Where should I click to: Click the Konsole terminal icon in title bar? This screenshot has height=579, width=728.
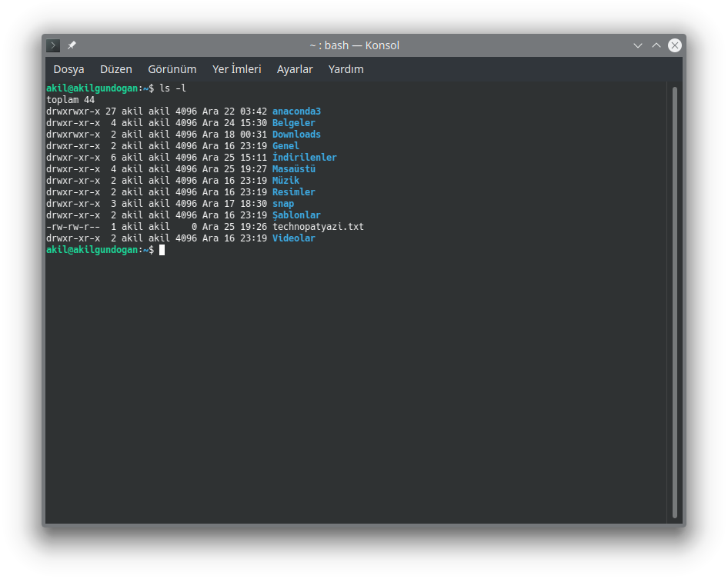(53, 45)
